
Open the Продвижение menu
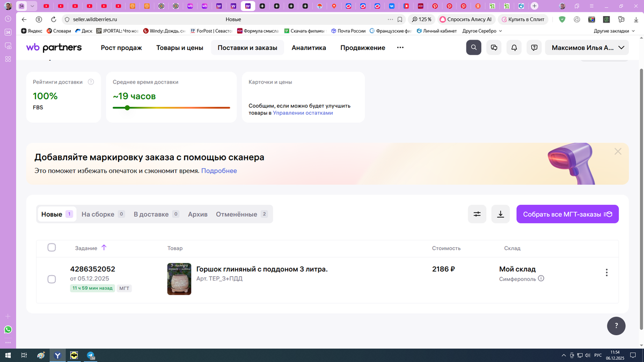coord(363,48)
